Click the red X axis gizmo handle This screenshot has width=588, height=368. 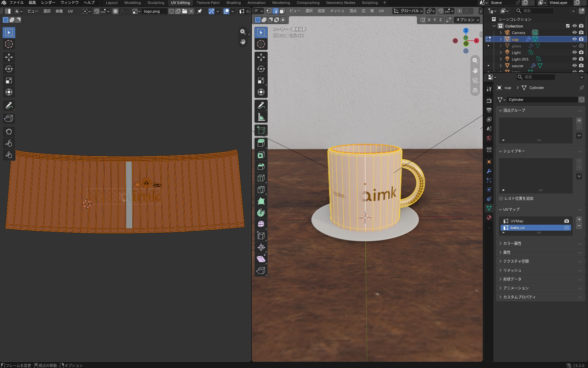476,41
